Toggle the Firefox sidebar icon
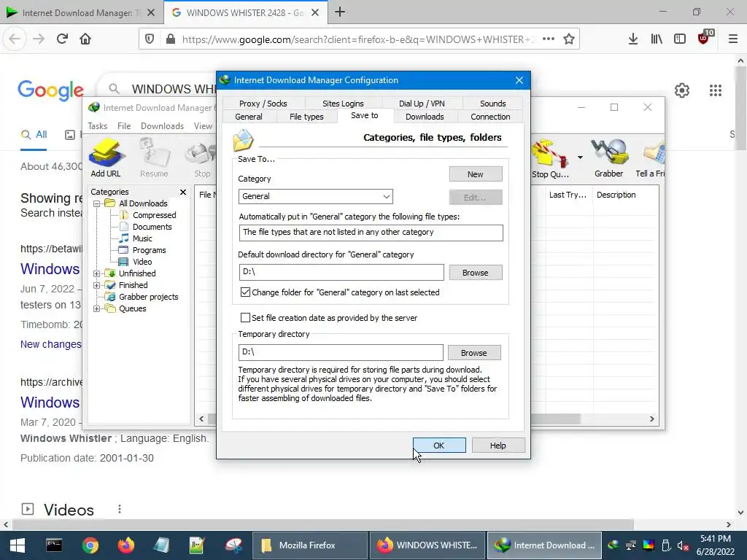The height and width of the screenshot is (560, 747). tap(680, 39)
